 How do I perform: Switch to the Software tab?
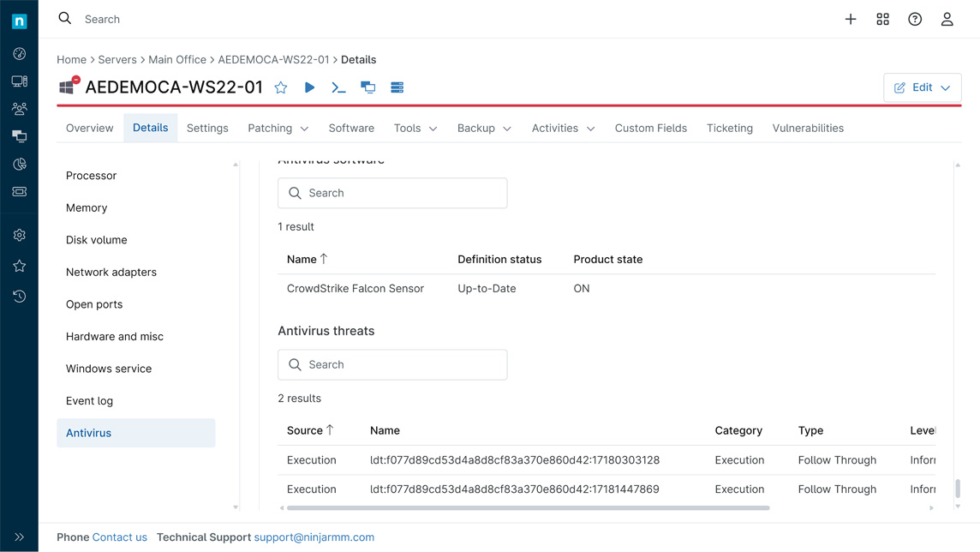click(x=351, y=129)
